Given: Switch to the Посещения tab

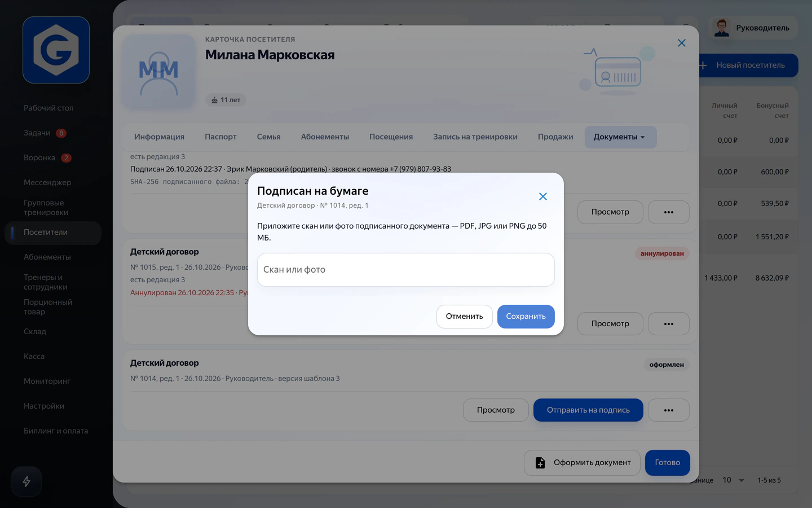Looking at the screenshot, I should [x=391, y=137].
